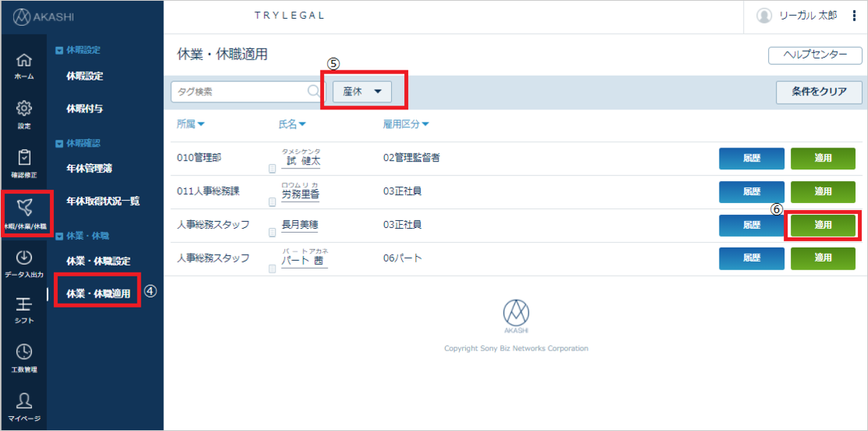868x431 pixels.
Task: Open 年休取得状況一覧 menu item
Action: (103, 201)
